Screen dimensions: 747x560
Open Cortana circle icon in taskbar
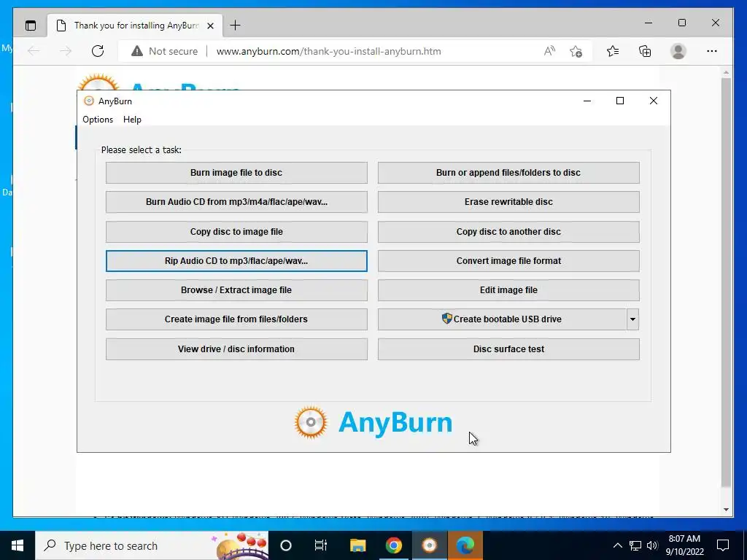286,545
